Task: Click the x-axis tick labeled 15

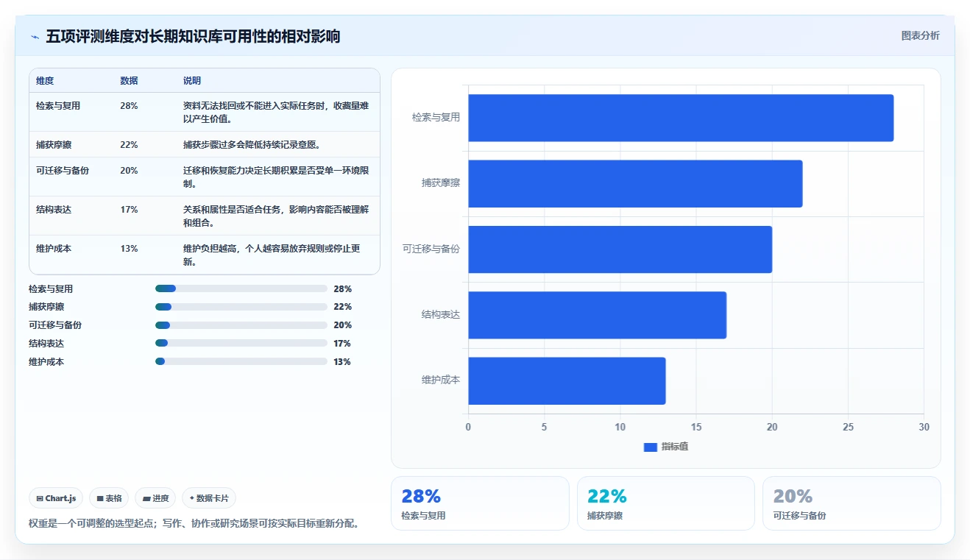Action: 696,428
